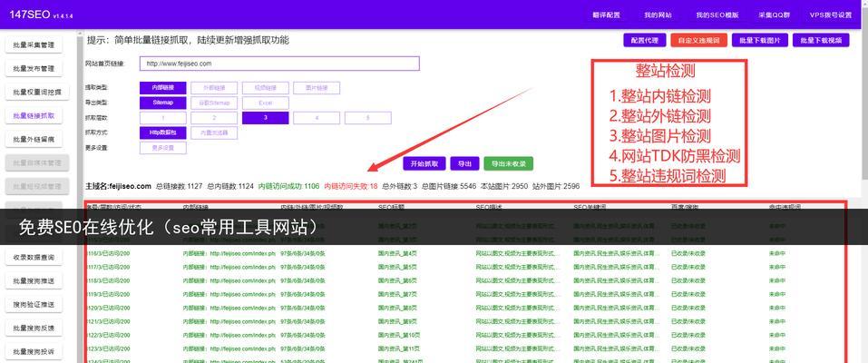Select 视频链接 crawl type
This screenshot has width=868, height=363.
click(265, 87)
